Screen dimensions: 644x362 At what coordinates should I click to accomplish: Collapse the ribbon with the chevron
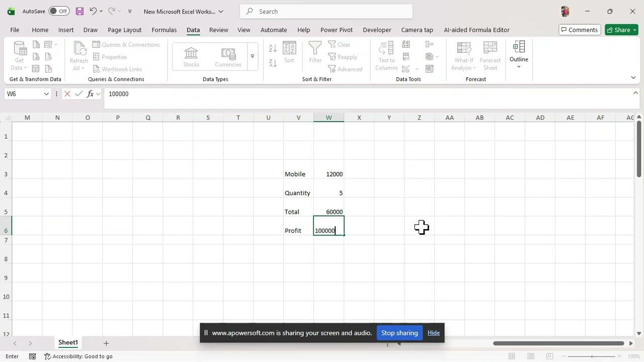click(x=633, y=77)
